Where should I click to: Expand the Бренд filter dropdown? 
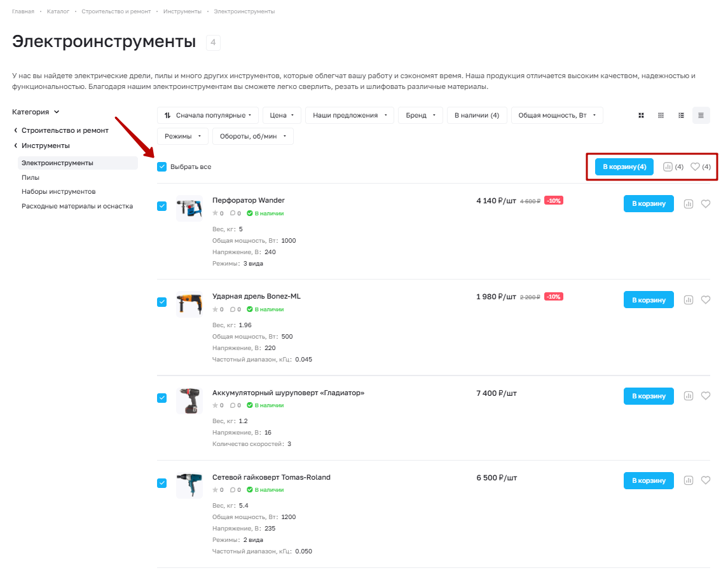(420, 115)
